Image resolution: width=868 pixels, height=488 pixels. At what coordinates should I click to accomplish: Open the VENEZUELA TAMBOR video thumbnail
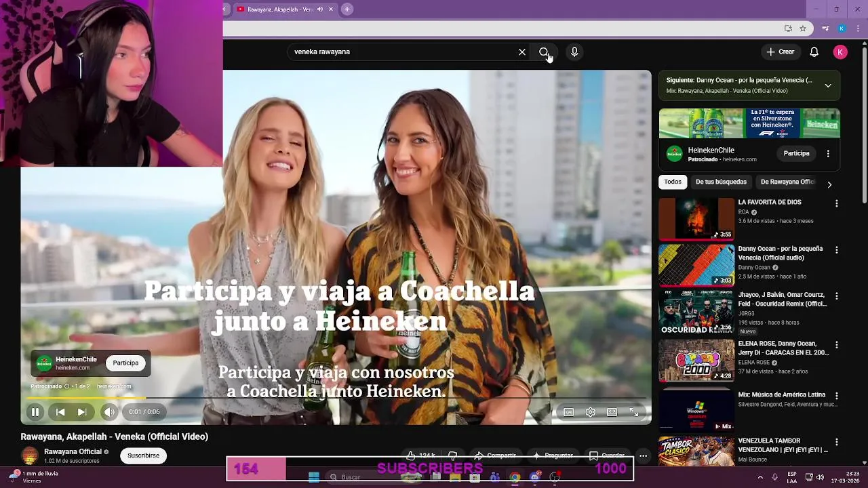pos(696,451)
